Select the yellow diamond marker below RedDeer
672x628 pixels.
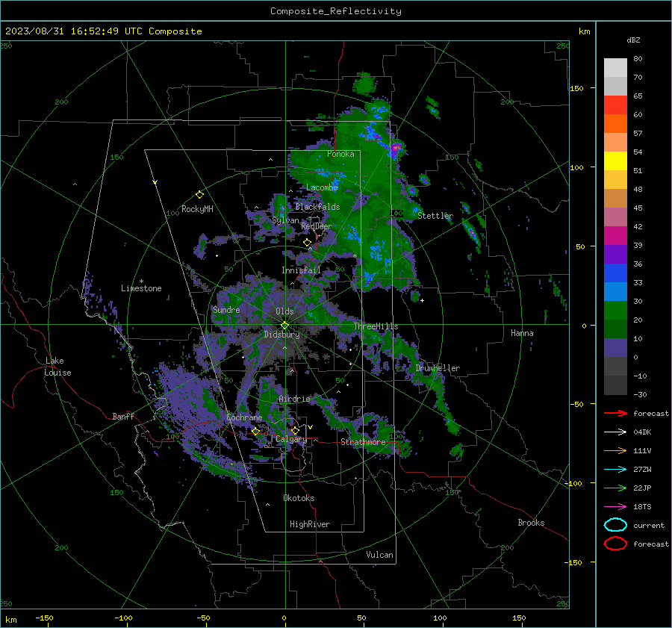307,243
